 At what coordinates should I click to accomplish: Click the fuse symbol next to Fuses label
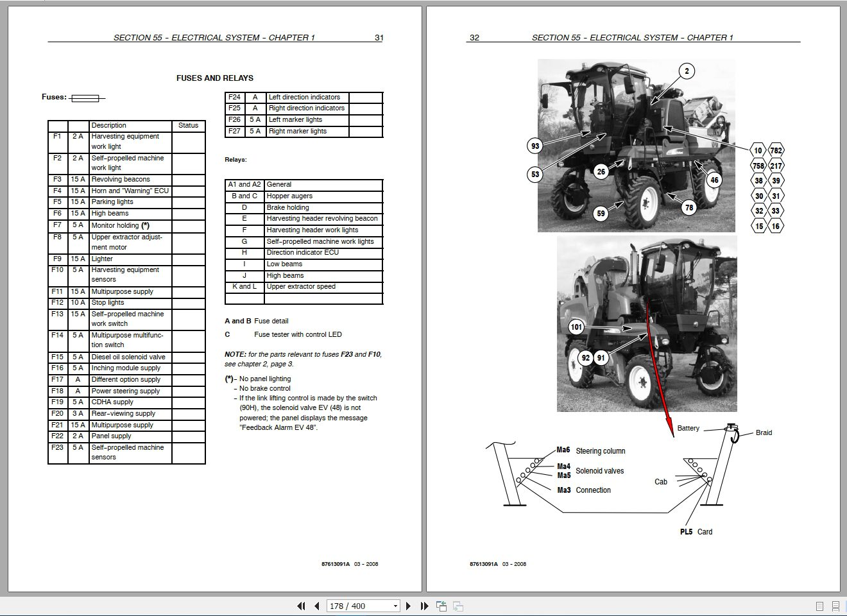point(87,98)
